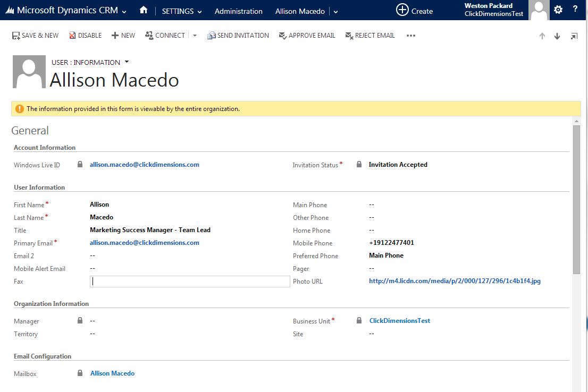Click Send Invitation in command bar
Screen dimensions: 588x392
(x=238, y=36)
